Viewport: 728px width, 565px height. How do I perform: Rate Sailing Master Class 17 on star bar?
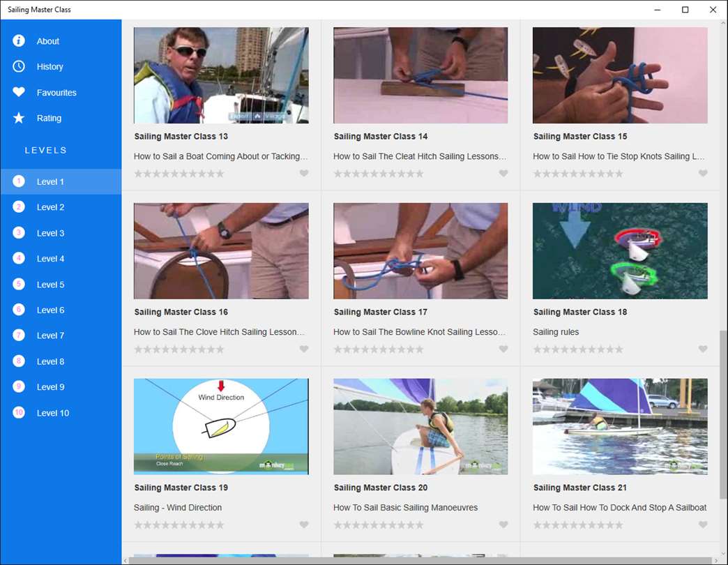click(x=379, y=349)
